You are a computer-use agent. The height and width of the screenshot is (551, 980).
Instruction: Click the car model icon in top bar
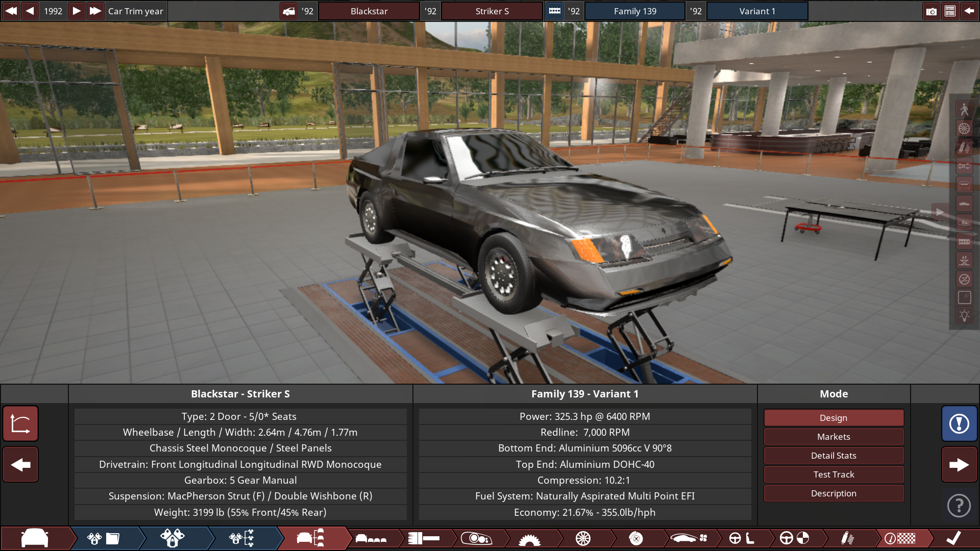pyautogui.click(x=289, y=11)
